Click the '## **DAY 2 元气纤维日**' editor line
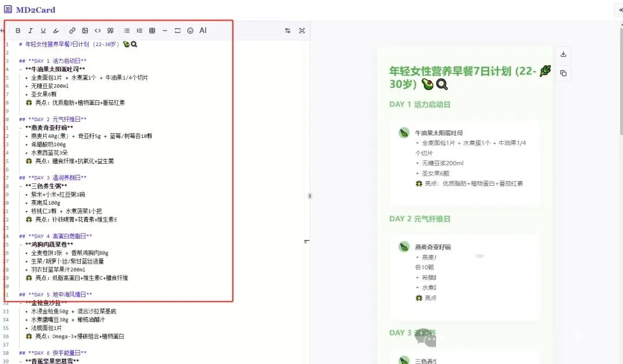This screenshot has height=364, width=623. 53,119
